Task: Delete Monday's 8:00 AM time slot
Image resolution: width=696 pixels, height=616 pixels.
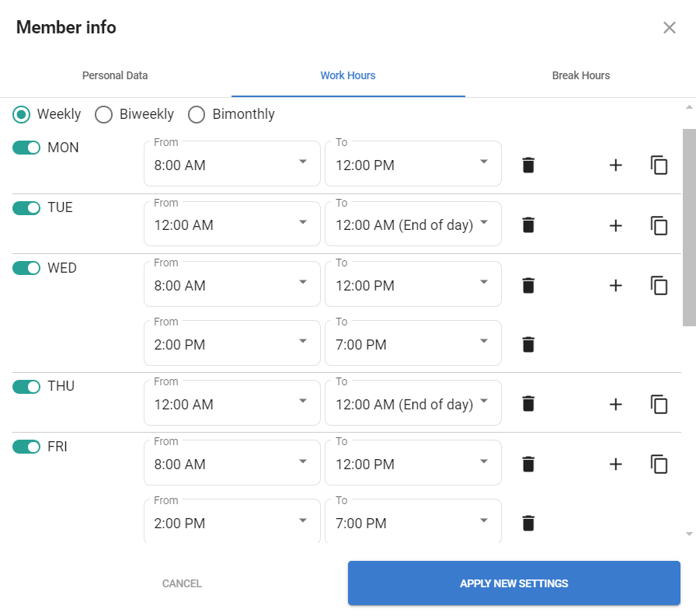Action: pyautogui.click(x=528, y=165)
